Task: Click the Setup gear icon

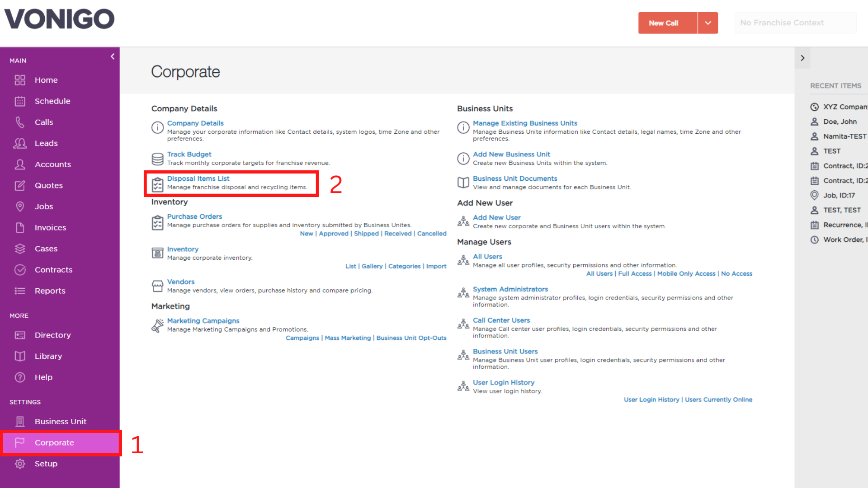Action: tap(20, 464)
